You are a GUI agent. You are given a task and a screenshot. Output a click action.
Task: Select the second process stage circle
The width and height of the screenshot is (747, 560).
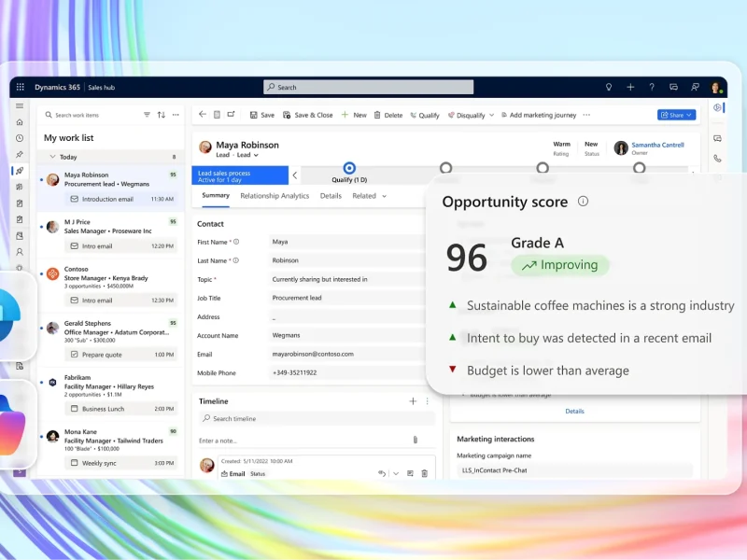446,168
